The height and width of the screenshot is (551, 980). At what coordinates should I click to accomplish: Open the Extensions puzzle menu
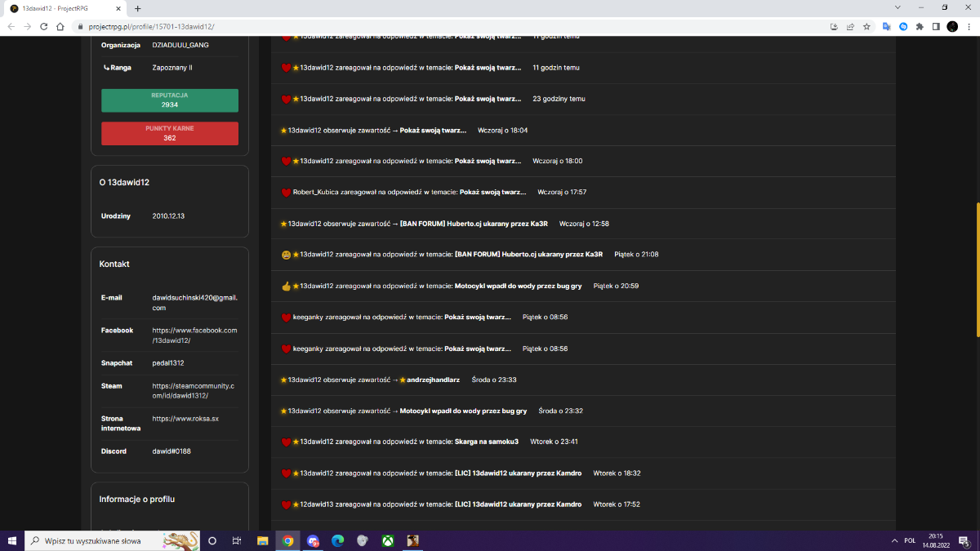point(920,26)
